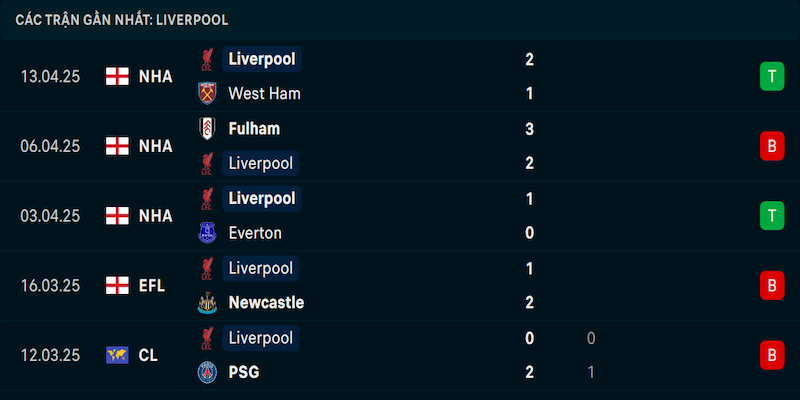800x400 pixels.
Task: Click the header Các trận gần nhất: Liverpool
Action: pyautogui.click(x=121, y=20)
